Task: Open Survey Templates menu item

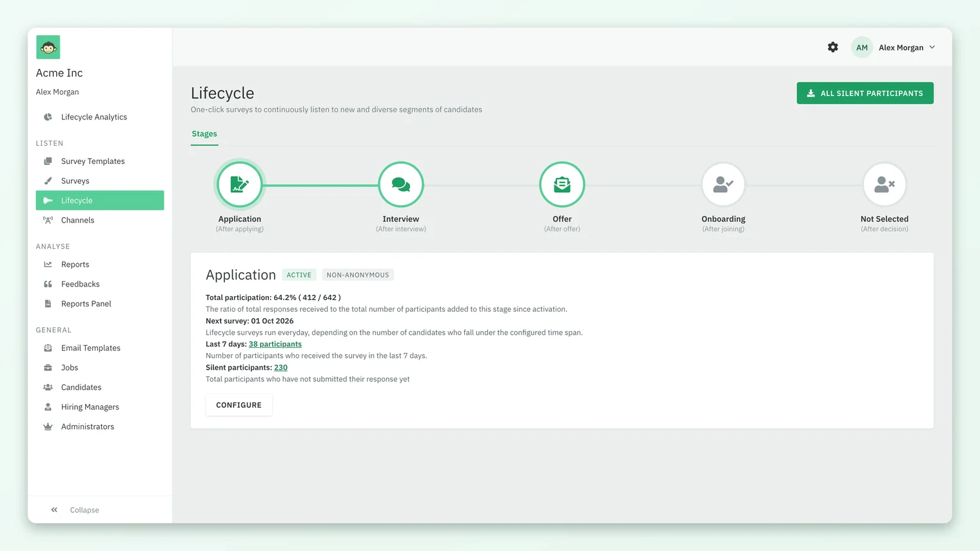Action: click(100, 161)
